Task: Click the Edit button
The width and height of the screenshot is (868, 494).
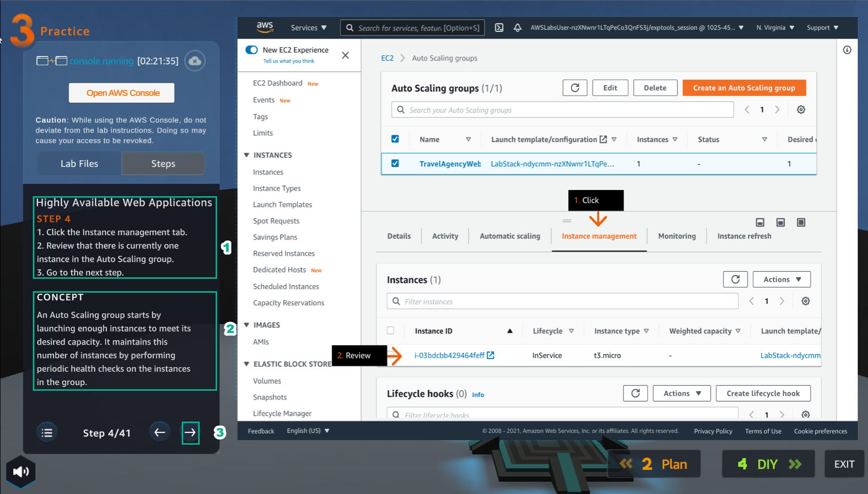Action: [610, 88]
